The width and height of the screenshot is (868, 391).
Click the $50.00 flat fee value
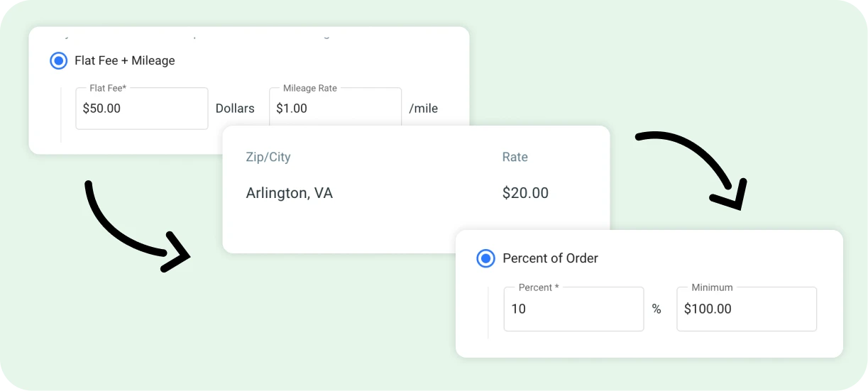pos(102,109)
